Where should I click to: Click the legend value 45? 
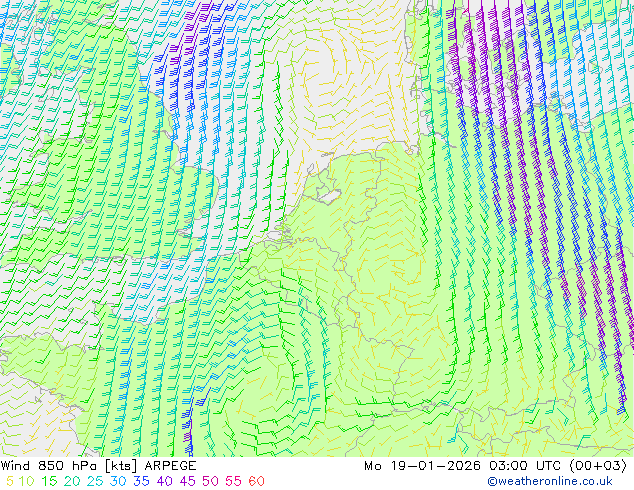pos(187,481)
